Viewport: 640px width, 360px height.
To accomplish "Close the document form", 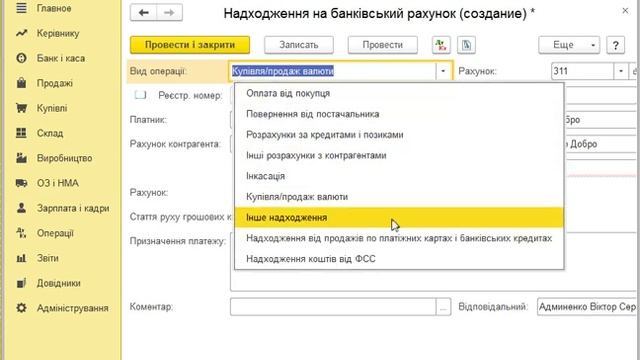I will (x=625, y=11).
